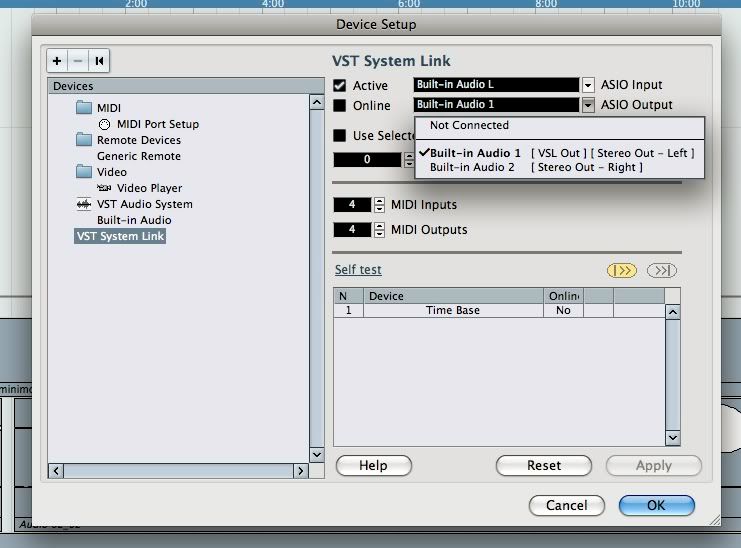This screenshot has width=741, height=548.
Task: Click the minus remove device button
Action: point(78,61)
